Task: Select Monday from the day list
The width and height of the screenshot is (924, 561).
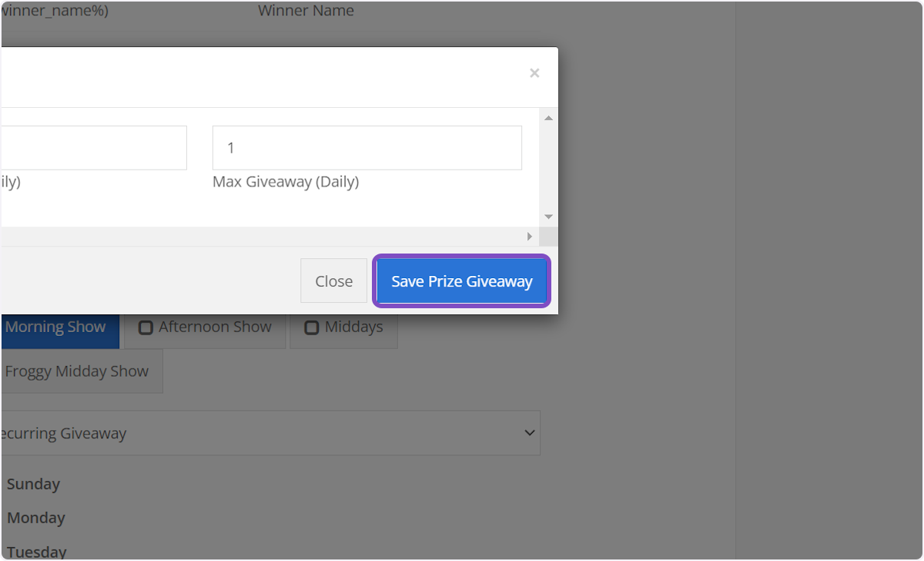Action: pos(35,518)
